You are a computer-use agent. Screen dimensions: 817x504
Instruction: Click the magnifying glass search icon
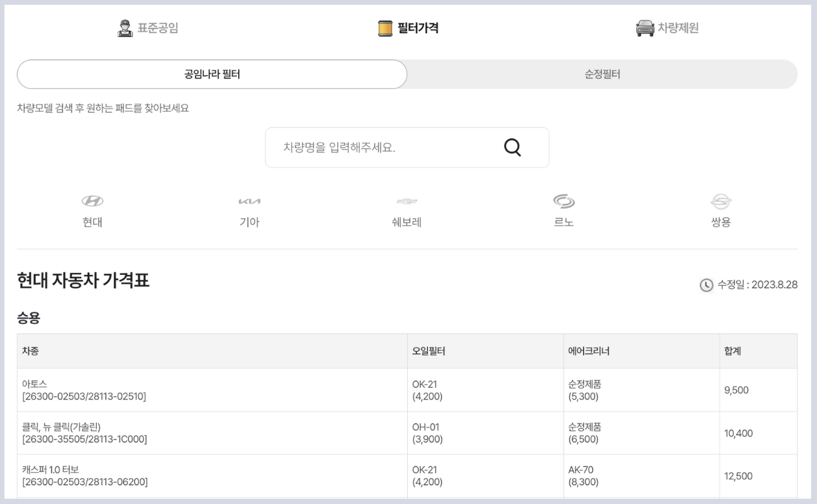click(x=513, y=147)
